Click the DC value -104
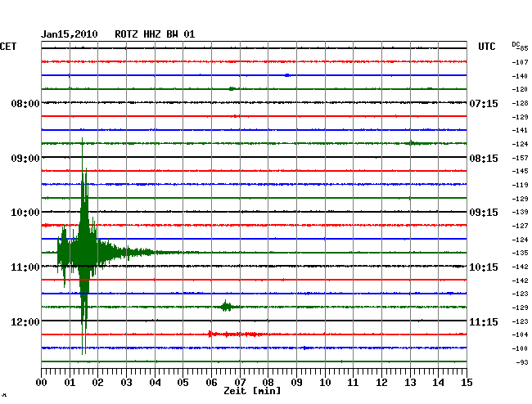 click(520, 334)
